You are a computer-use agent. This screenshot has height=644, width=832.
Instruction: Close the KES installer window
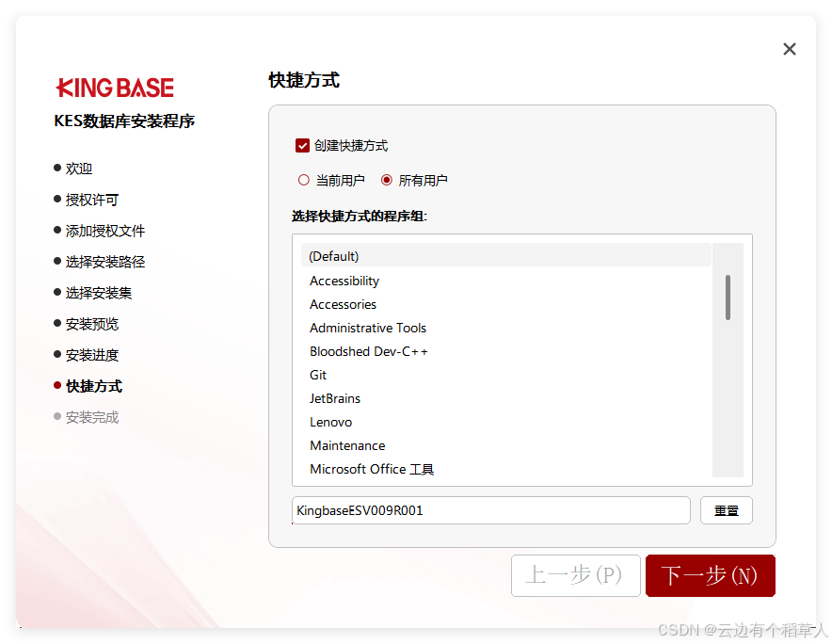point(789,49)
